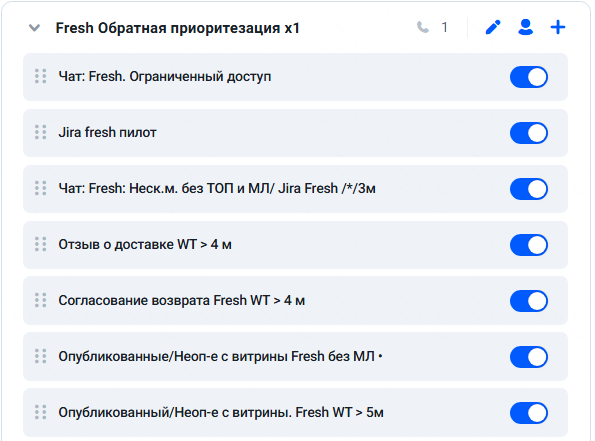Image resolution: width=595 pixels, height=441 pixels.
Task: Select the 'Чат: Fresh: Неск.м. без ТОП и МЛ/ Jira Fresh' row text
Action: point(217,188)
